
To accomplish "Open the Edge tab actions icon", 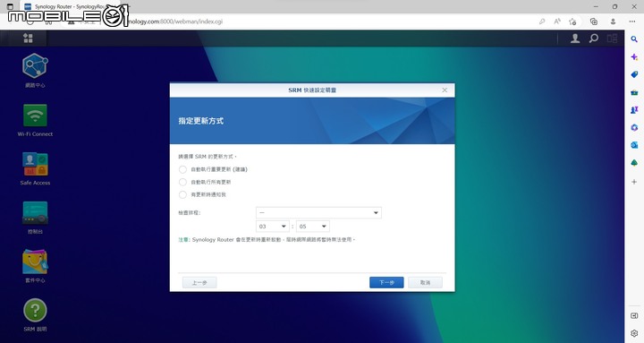I will (x=10, y=6).
